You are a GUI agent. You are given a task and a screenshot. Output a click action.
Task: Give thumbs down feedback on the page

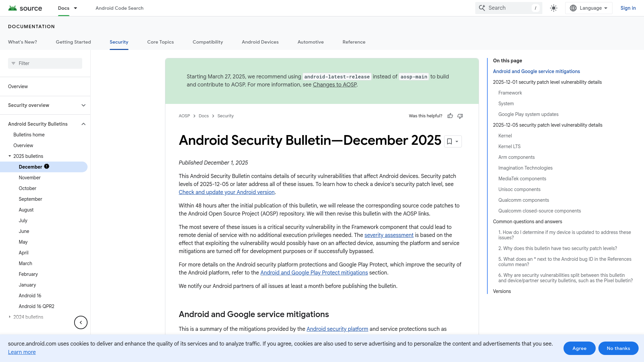[460, 116]
